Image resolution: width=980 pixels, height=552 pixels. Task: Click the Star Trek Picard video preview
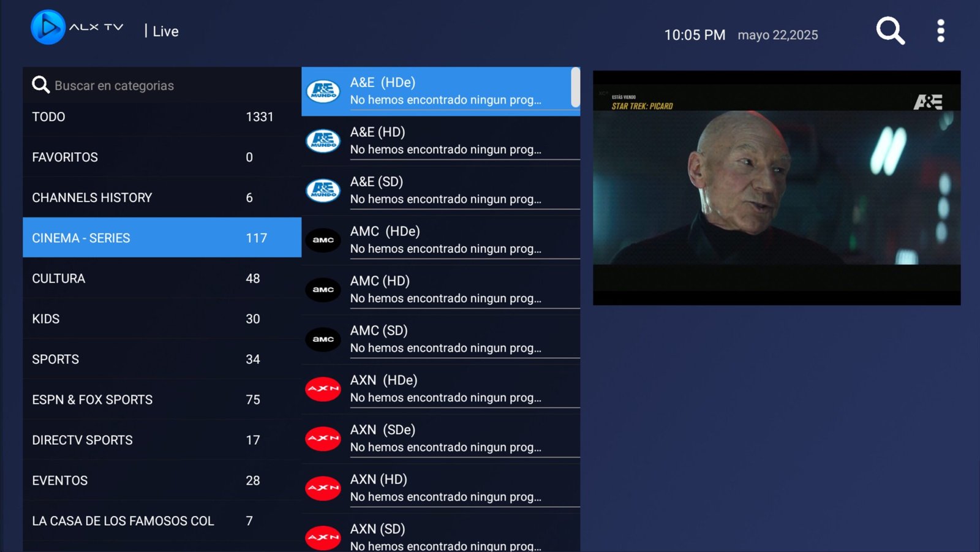click(777, 187)
